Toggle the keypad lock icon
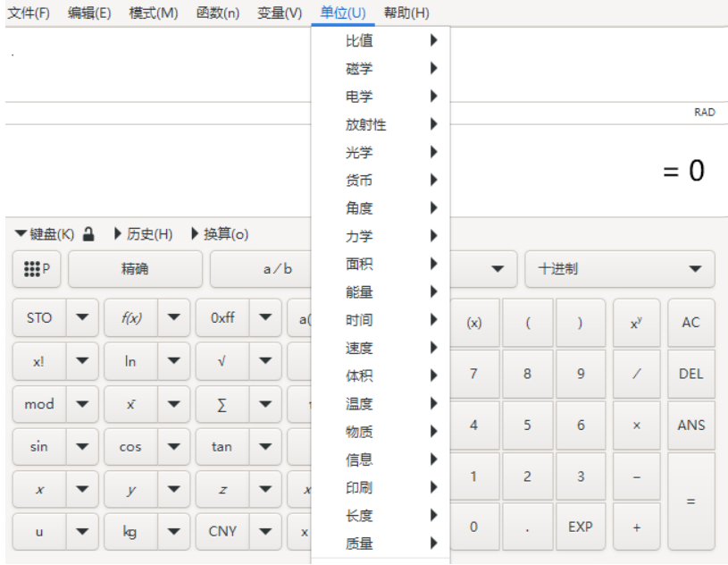This screenshot has width=728, height=565. [x=88, y=233]
